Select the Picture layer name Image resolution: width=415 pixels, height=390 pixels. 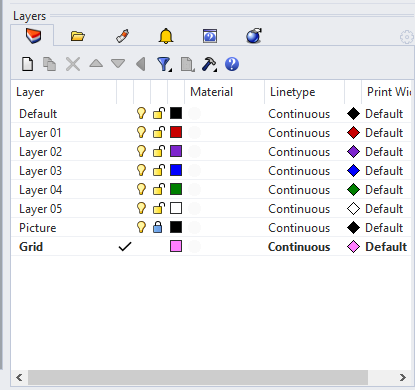pos(37,228)
